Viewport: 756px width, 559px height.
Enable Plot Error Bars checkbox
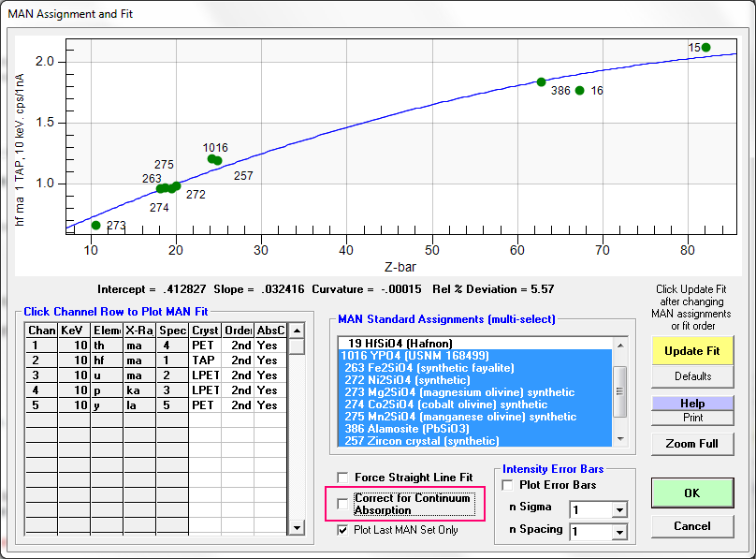[508, 485]
